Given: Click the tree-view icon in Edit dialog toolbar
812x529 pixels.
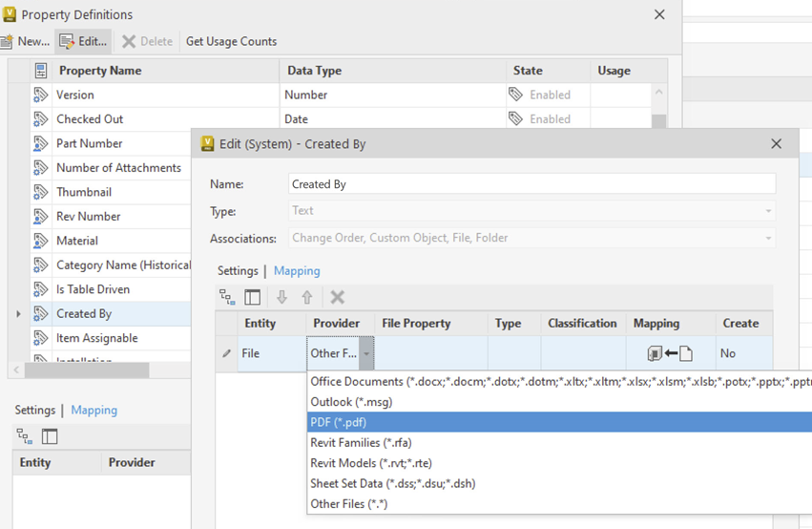Looking at the screenshot, I should [x=227, y=297].
